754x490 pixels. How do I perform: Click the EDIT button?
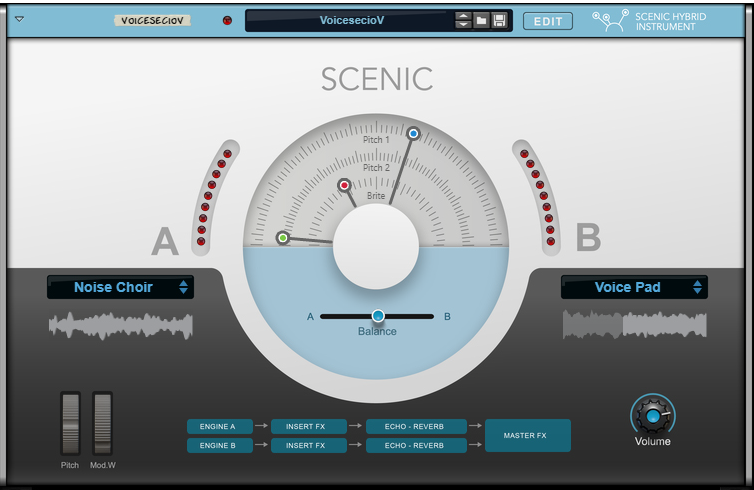[548, 21]
